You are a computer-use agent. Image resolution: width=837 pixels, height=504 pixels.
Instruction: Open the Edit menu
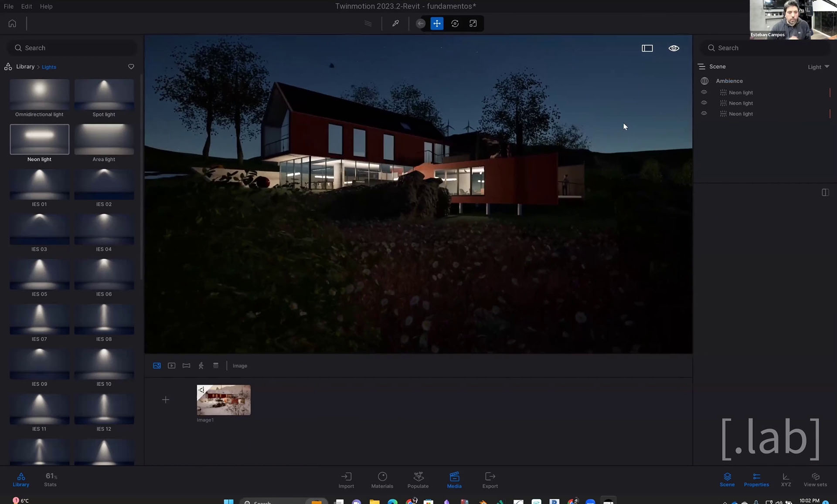(x=27, y=7)
